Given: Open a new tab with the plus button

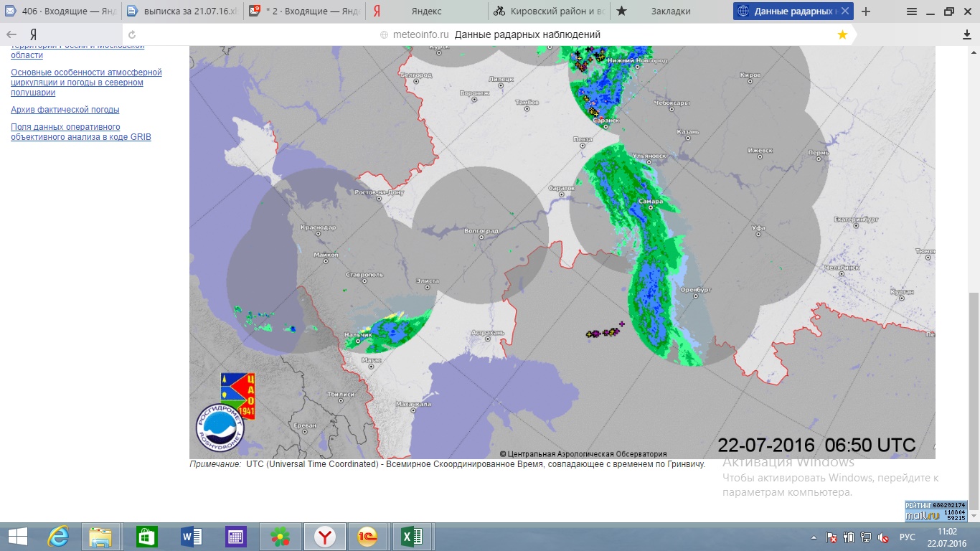Looking at the screenshot, I should tap(866, 11).
